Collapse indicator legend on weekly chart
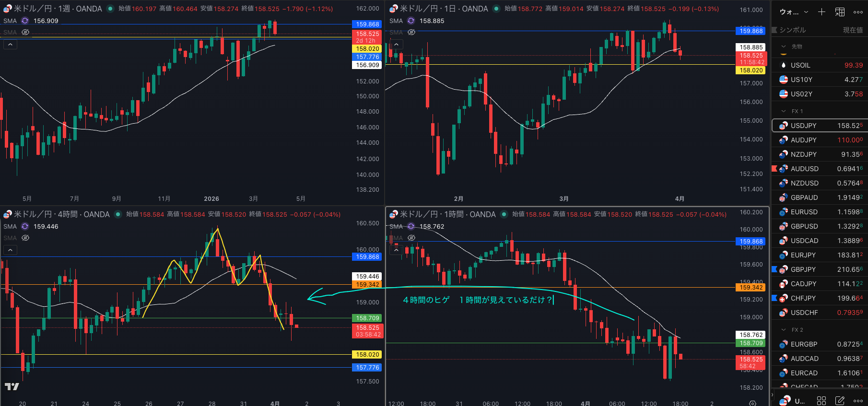868x406 pixels. click(x=10, y=45)
